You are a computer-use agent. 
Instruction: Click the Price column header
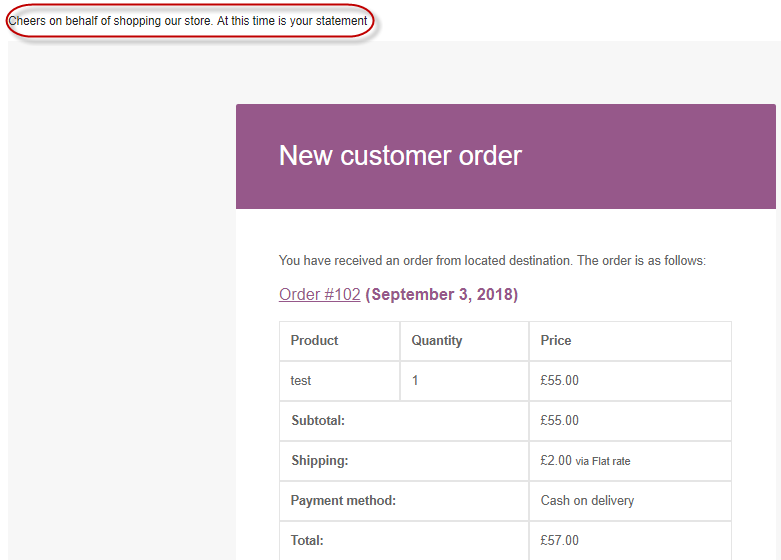point(556,340)
